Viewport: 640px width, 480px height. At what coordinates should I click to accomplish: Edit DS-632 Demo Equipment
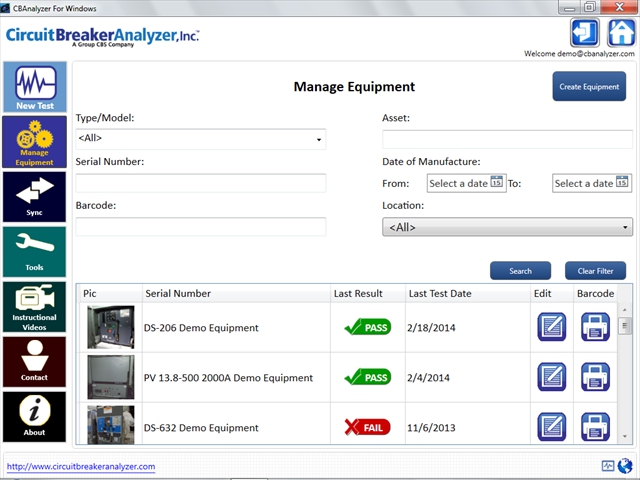pos(551,427)
